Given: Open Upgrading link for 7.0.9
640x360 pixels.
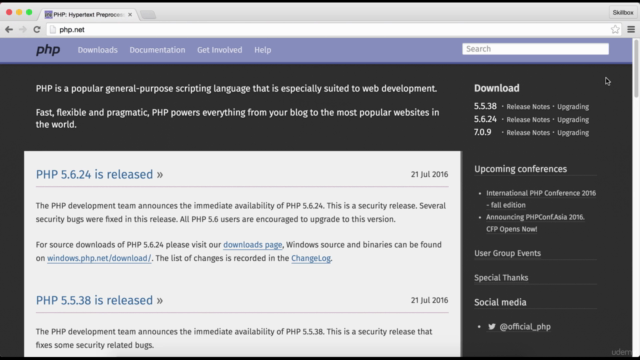Looking at the screenshot, I should click(573, 133).
